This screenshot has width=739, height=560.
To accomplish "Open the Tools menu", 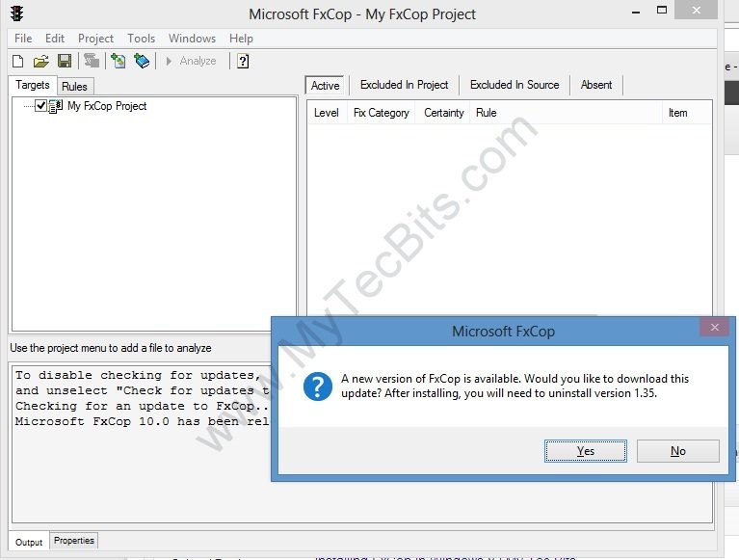I will [141, 39].
